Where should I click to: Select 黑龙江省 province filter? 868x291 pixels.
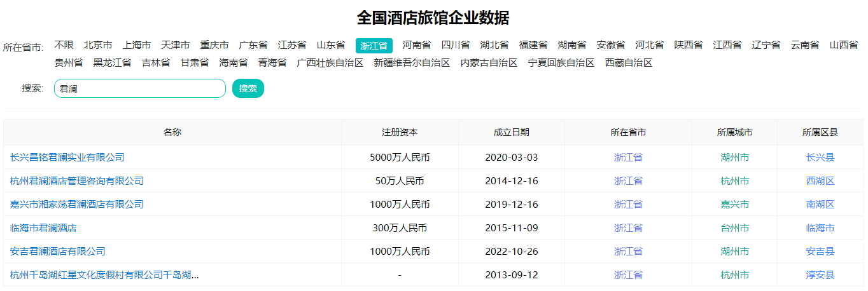112,63
